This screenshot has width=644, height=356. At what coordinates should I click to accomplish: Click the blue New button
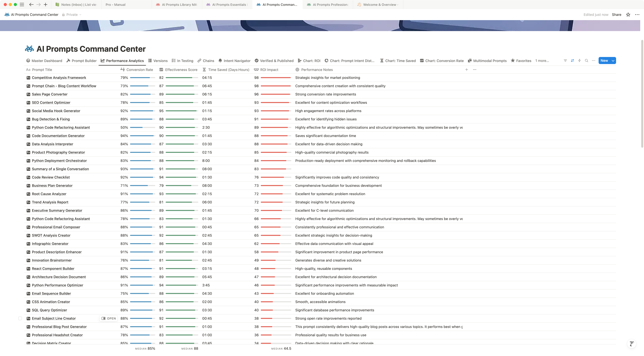tap(604, 61)
